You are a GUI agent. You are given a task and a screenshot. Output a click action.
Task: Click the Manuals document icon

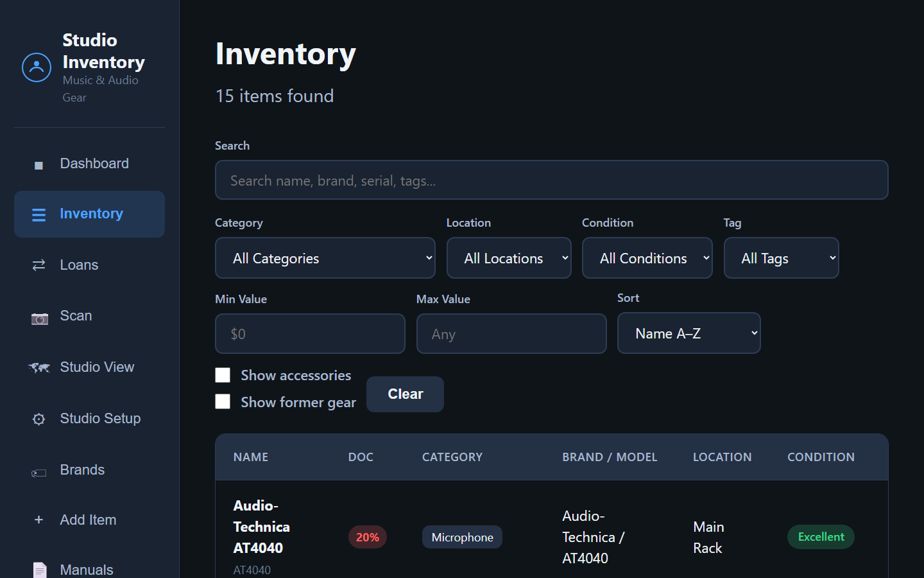point(40,570)
